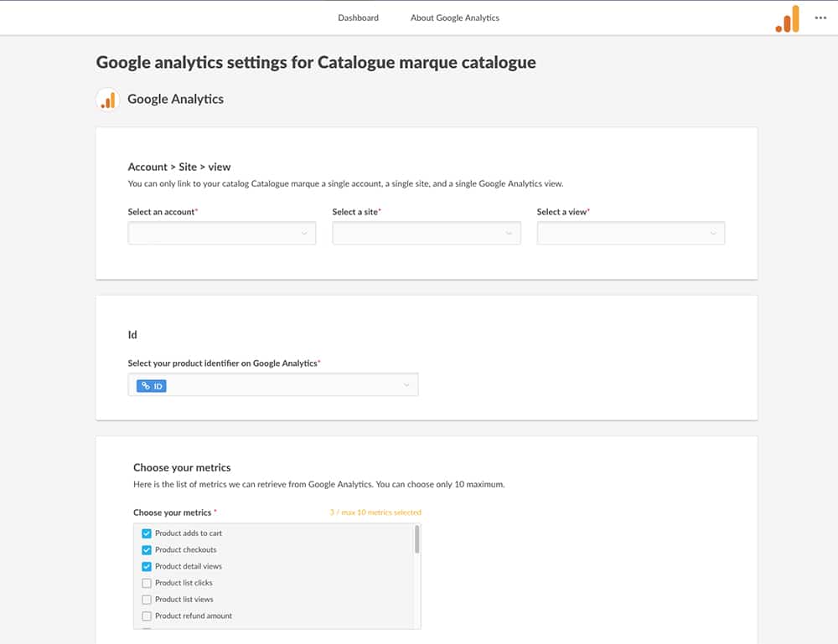This screenshot has height=644, width=838.
Task: Click the Select your product identifier label
Action: [x=222, y=363]
